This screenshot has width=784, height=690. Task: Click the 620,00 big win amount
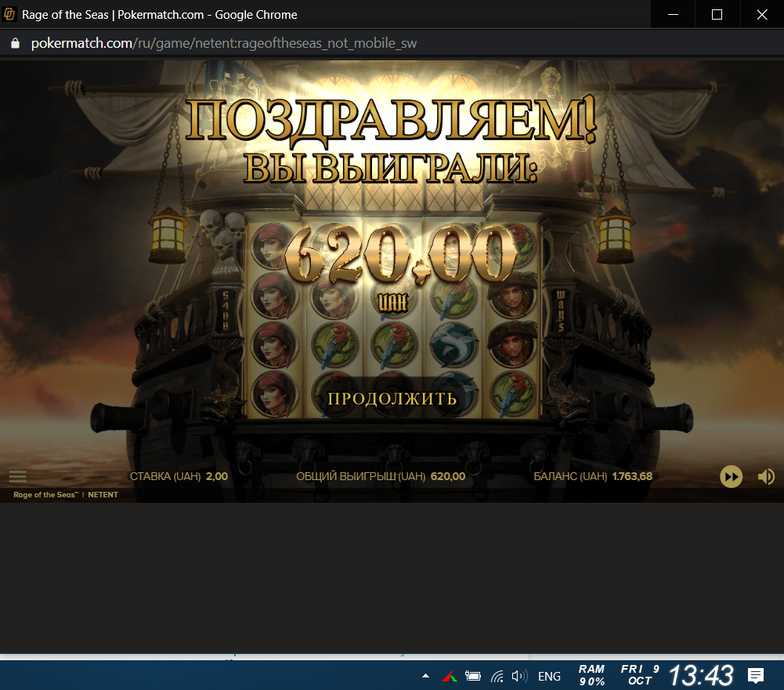click(400, 255)
